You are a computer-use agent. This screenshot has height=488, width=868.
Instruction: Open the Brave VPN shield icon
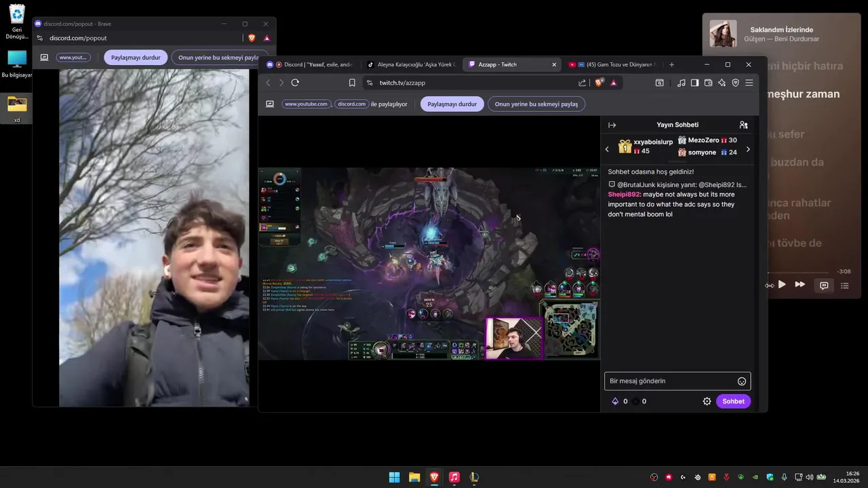tap(735, 83)
